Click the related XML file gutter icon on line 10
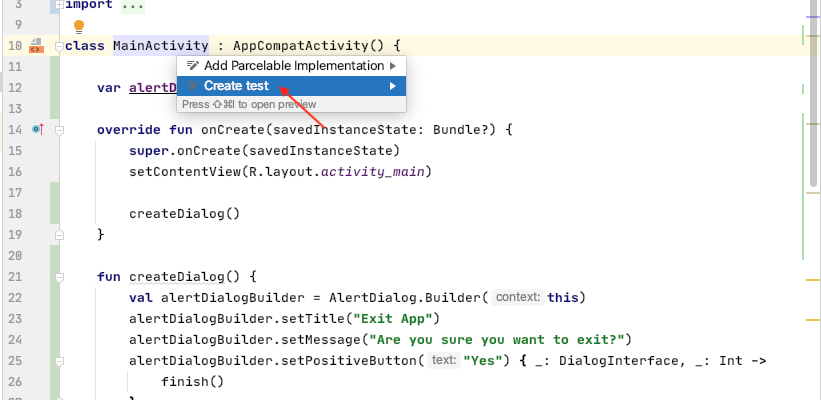Viewport: 821px width, 400px height. [36, 46]
